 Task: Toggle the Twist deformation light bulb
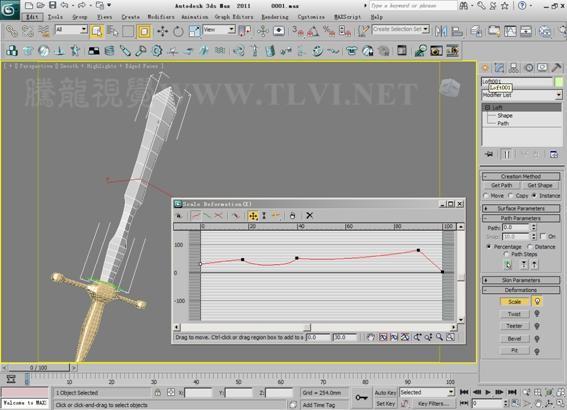537,313
